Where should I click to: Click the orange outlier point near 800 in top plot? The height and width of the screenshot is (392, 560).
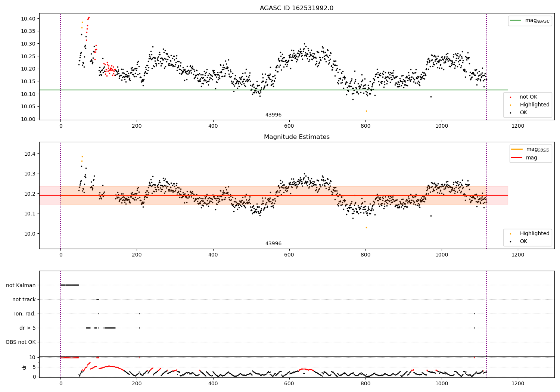pyautogui.click(x=366, y=111)
